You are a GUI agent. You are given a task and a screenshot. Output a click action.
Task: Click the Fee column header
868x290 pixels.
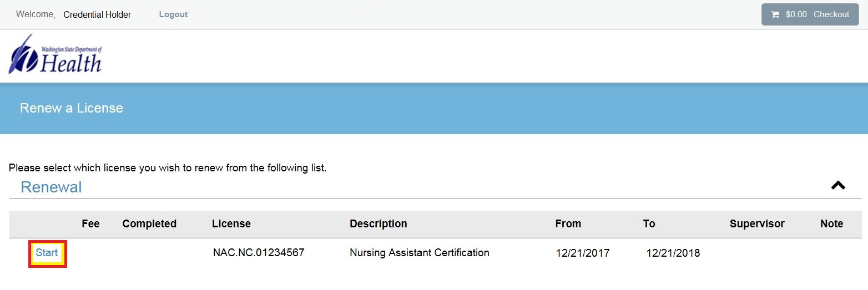tap(90, 224)
